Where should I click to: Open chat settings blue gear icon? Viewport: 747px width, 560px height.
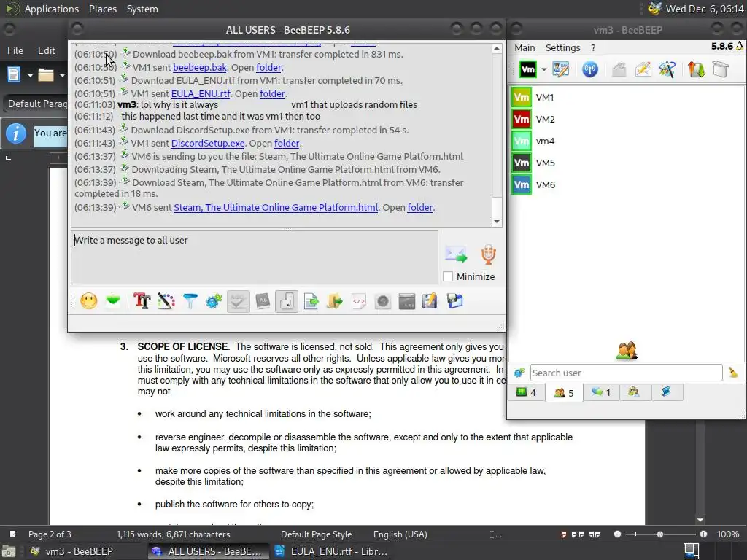click(214, 301)
